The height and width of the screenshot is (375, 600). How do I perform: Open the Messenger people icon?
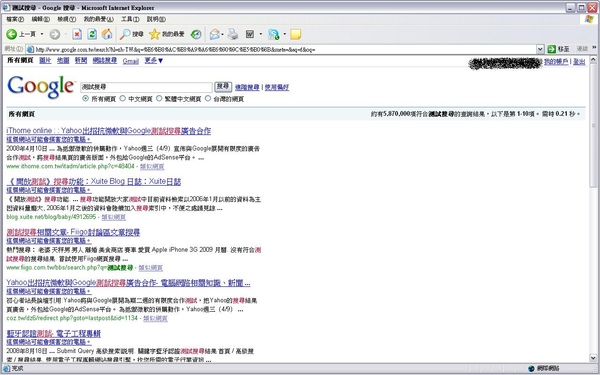tap(274, 34)
